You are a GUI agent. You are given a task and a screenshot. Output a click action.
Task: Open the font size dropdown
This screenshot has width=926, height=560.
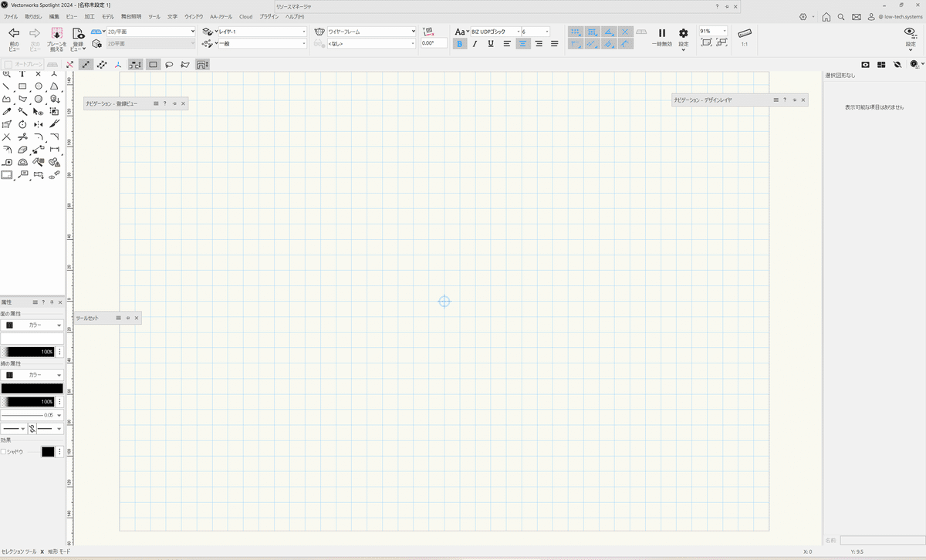tap(536, 32)
